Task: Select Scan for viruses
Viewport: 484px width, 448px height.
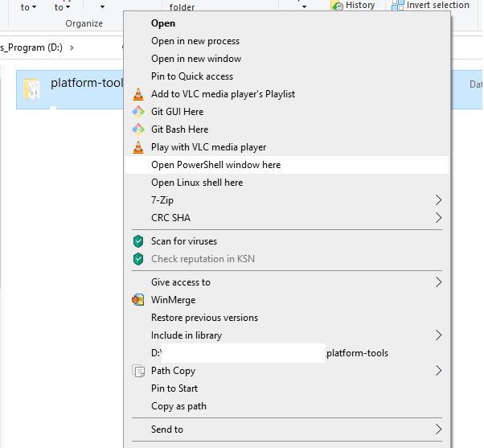Action: point(287,241)
